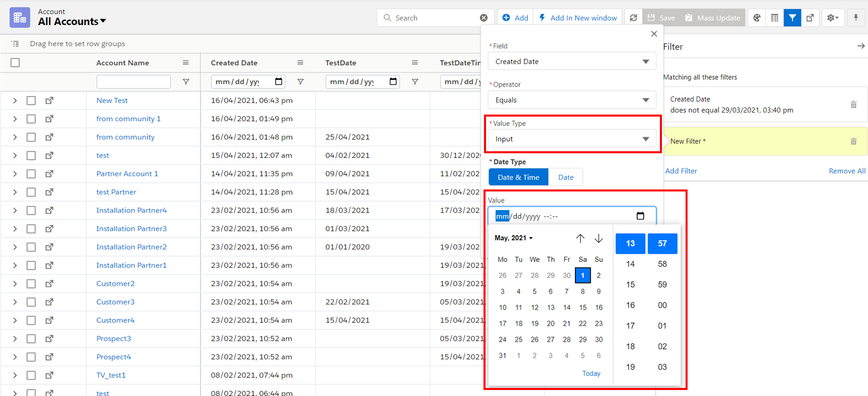Image resolution: width=868 pixels, height=396 pixels.
Task: Click the refresh icon in toolbar
Action: click(x=633, y=18)
